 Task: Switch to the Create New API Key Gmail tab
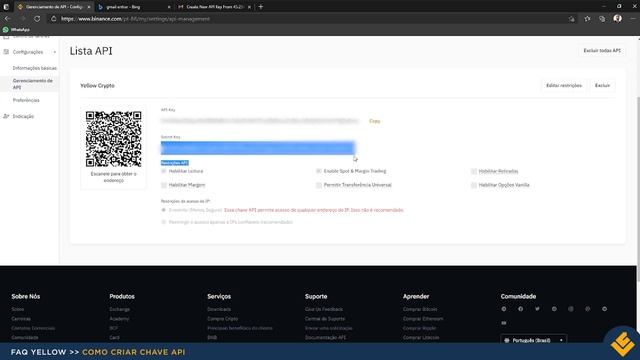click(214, 7)
